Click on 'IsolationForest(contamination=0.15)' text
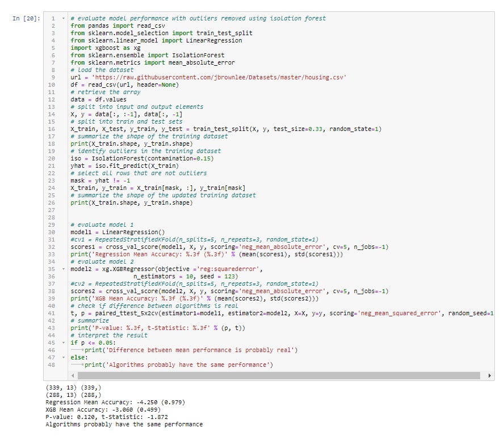 [x=153, y=159]
